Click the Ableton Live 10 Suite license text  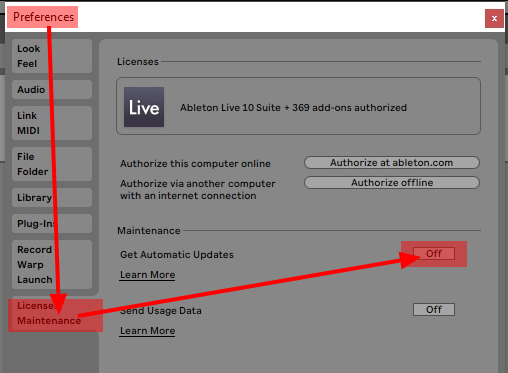(x=293, y=108)
